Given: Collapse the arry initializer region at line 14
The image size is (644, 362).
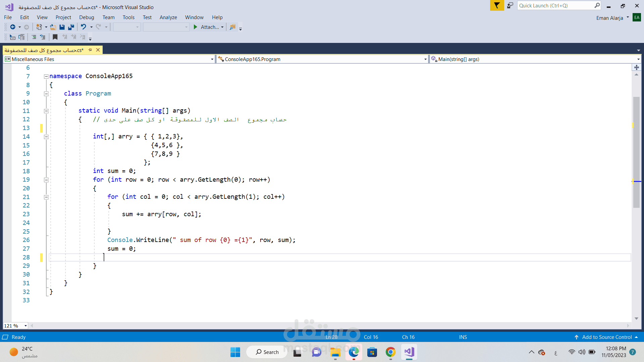Looking at the screenshot, I should pyautogui.click(x=46, y=137).
